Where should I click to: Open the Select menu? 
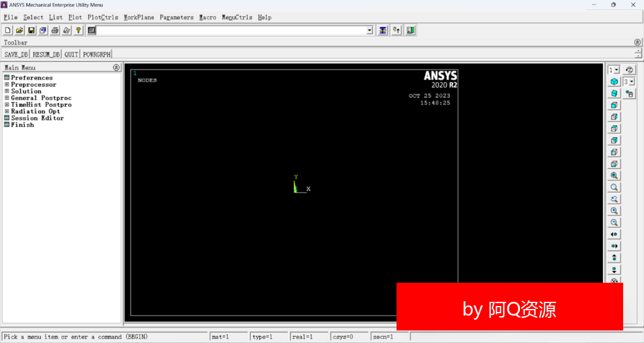(33, 17)
